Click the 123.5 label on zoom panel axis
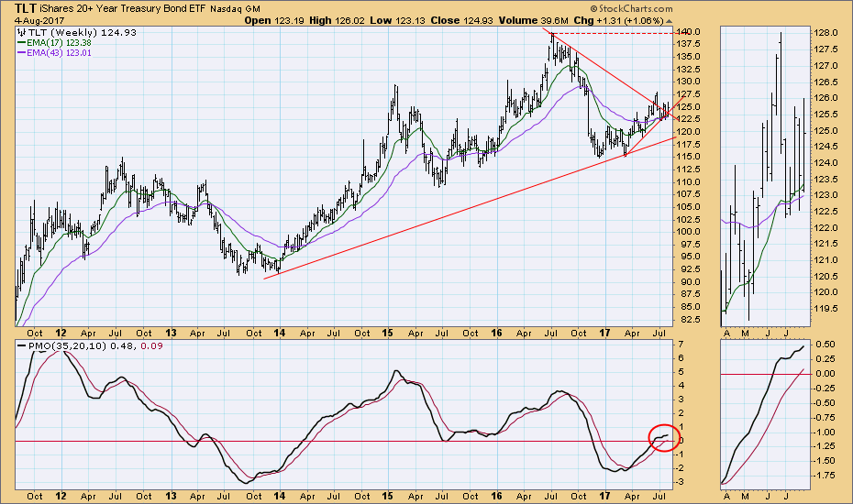 click(827, 180)
